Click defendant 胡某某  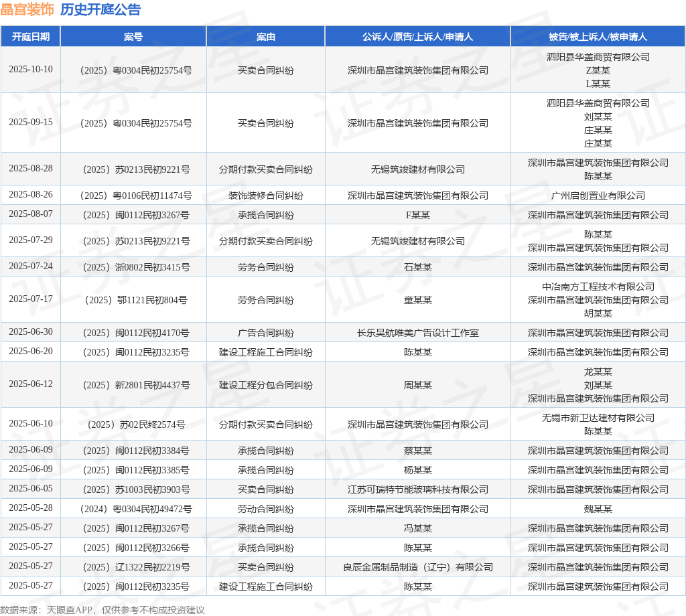(x=598, y=313)
